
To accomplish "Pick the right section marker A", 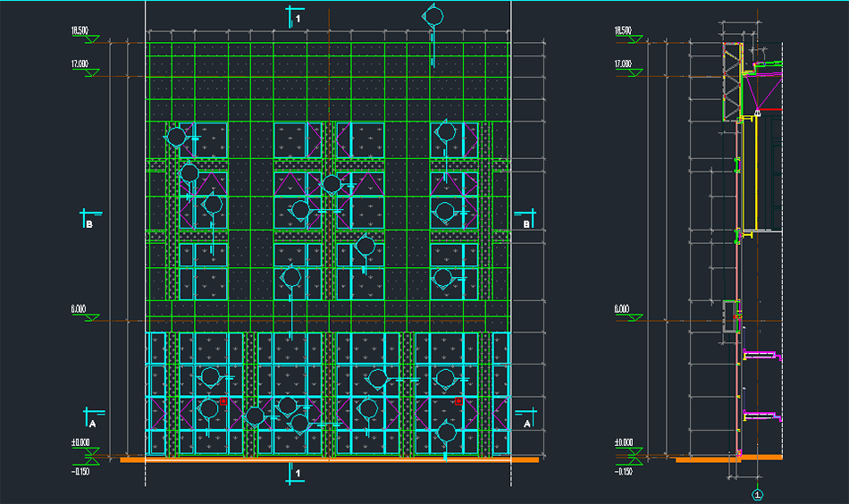I will 525,419.
